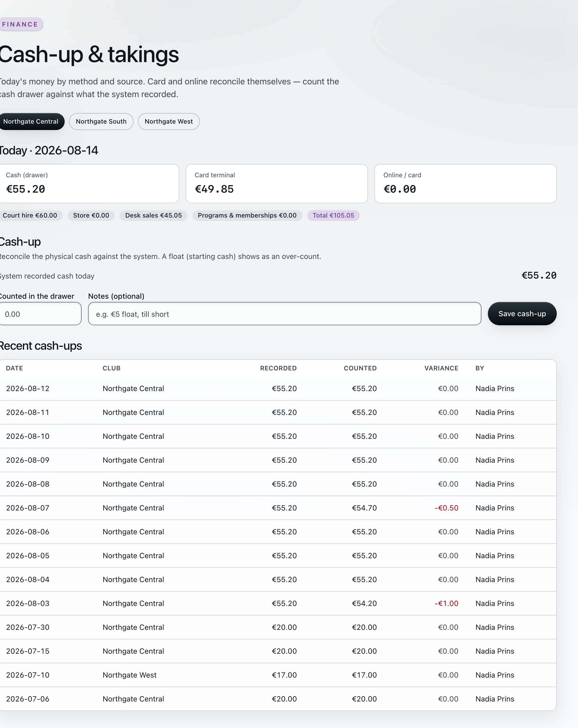Click the Cash-up & takings page title

pos(89,54)
